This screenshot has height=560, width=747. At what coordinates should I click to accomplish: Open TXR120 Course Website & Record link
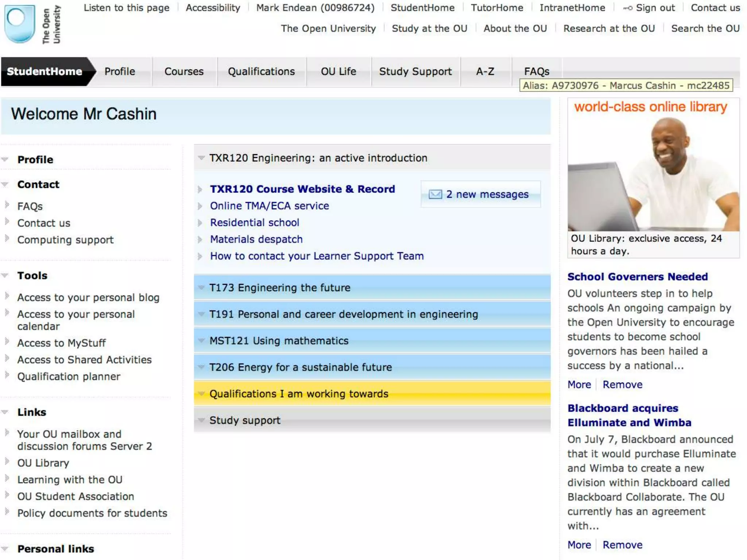302,189
